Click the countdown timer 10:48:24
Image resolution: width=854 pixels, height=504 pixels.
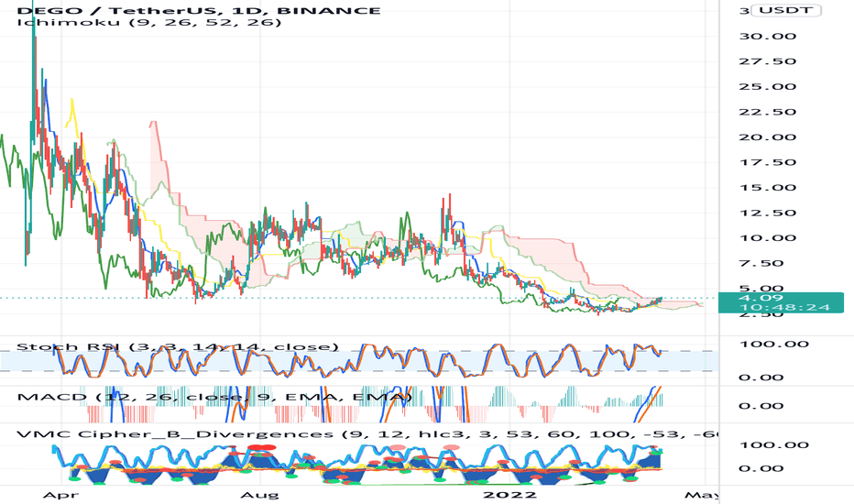coord(785,307)
